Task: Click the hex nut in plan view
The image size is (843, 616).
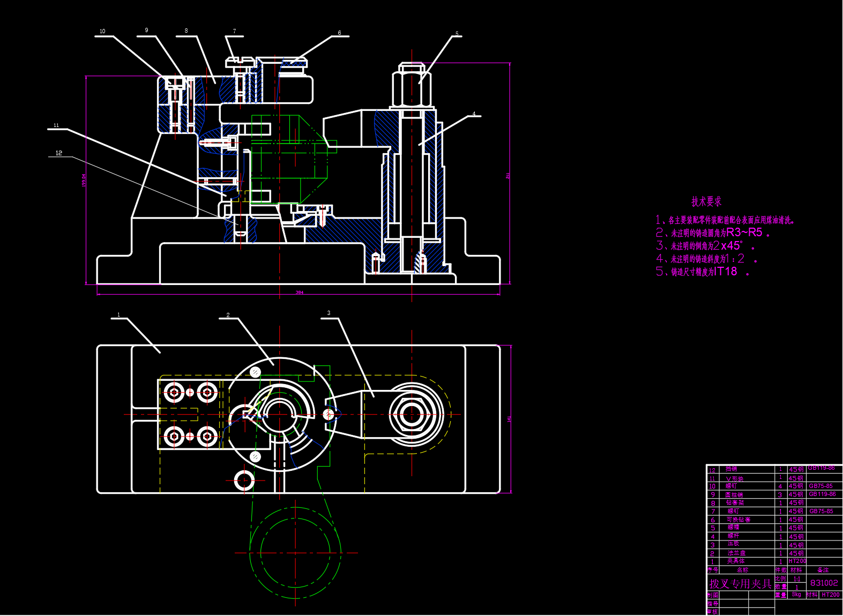Action: (x=412, y=415)
